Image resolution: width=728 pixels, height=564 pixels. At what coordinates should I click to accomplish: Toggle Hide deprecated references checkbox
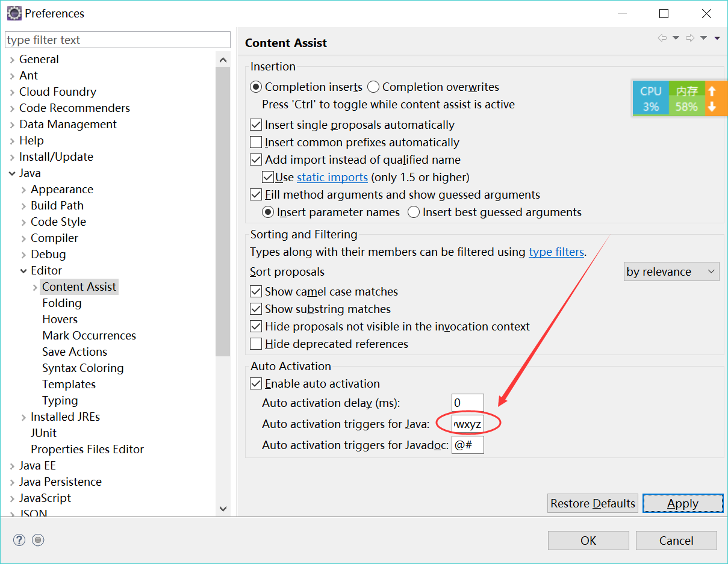pos(256,344)
